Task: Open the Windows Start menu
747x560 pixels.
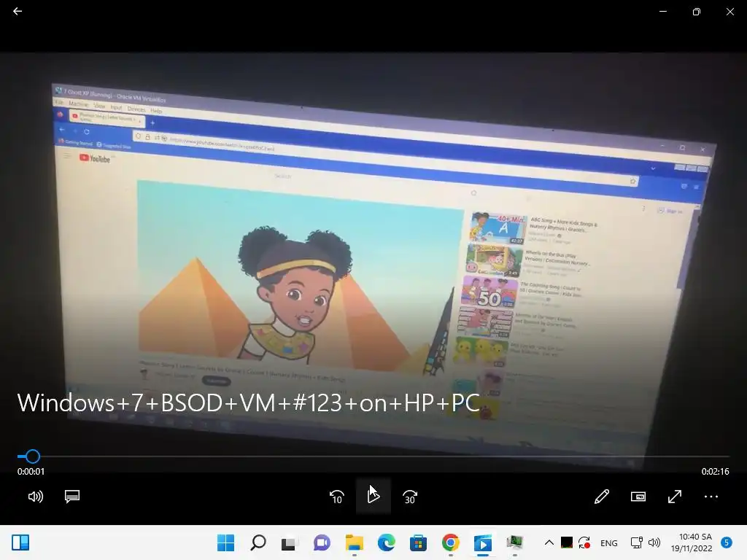Action: pos(226,542)
